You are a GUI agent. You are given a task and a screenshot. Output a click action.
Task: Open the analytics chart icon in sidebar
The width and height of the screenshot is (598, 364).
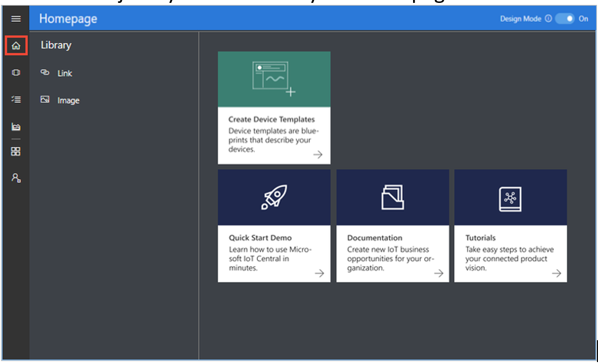(x=16, y=127)
